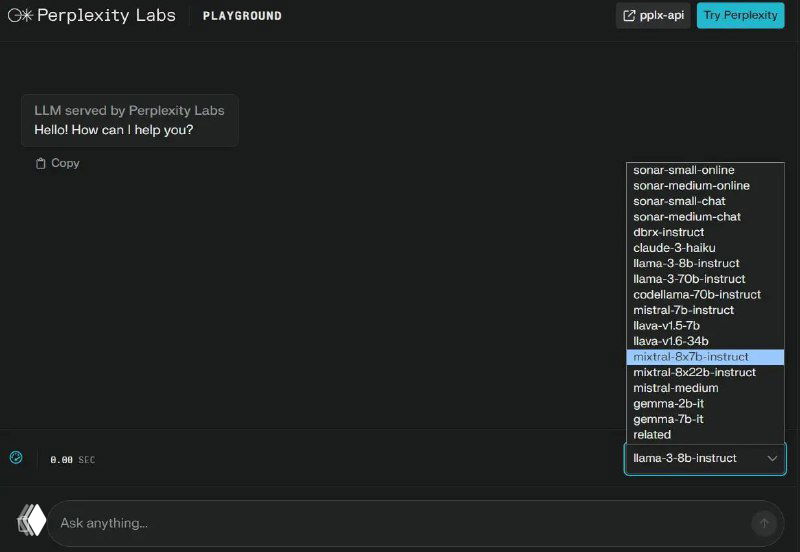Choose llama-3-70b-instruct model
This screenshot has height=552, width=800.
point(705,279)
